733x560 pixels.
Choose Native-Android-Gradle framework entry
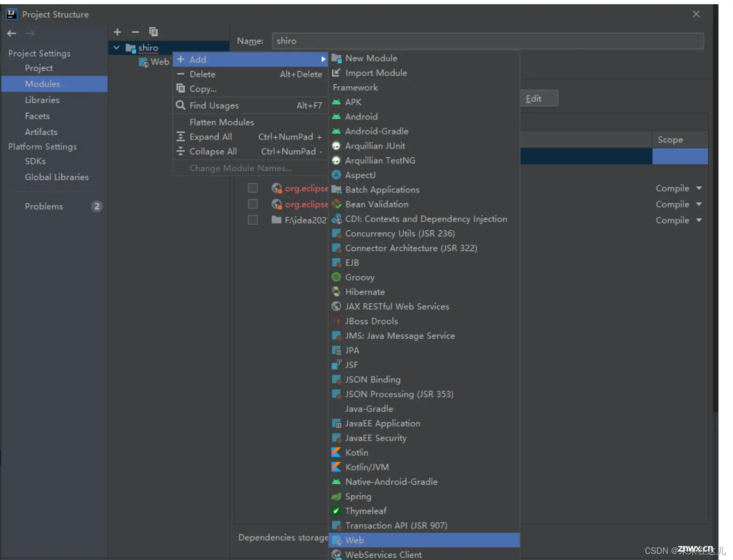click(x=424, y=482)
